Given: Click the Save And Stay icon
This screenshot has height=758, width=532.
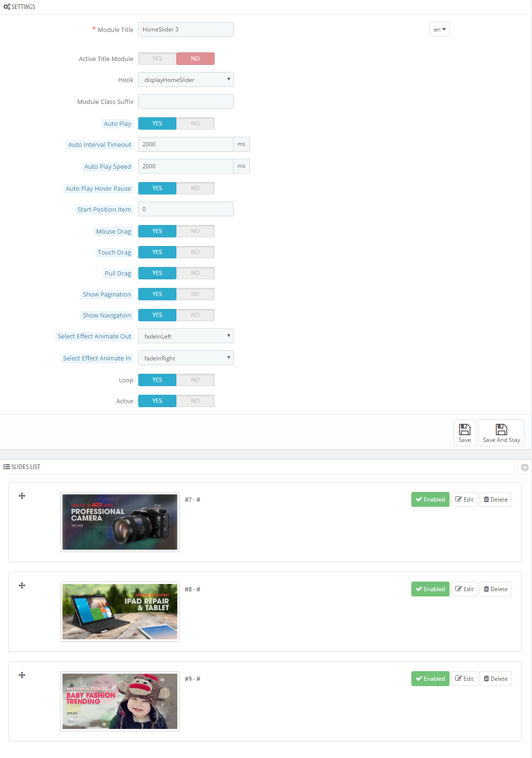Looking at the screenshot, I should 501,430.
